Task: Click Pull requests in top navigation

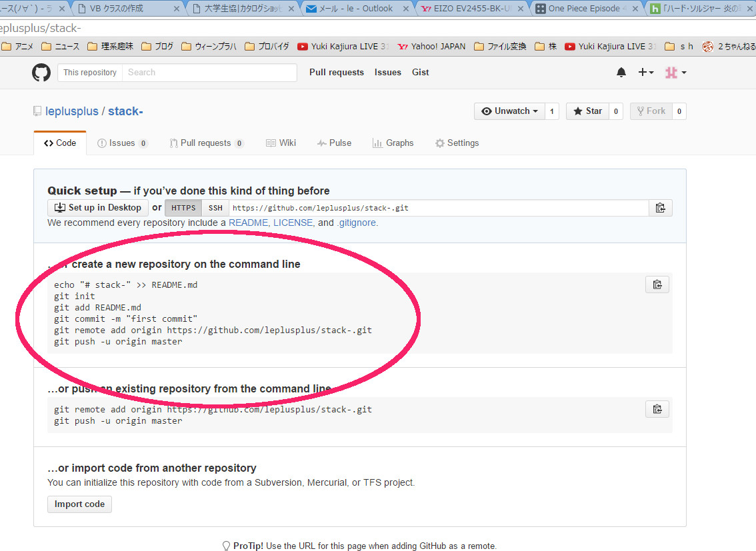Action: coord(337,72)
